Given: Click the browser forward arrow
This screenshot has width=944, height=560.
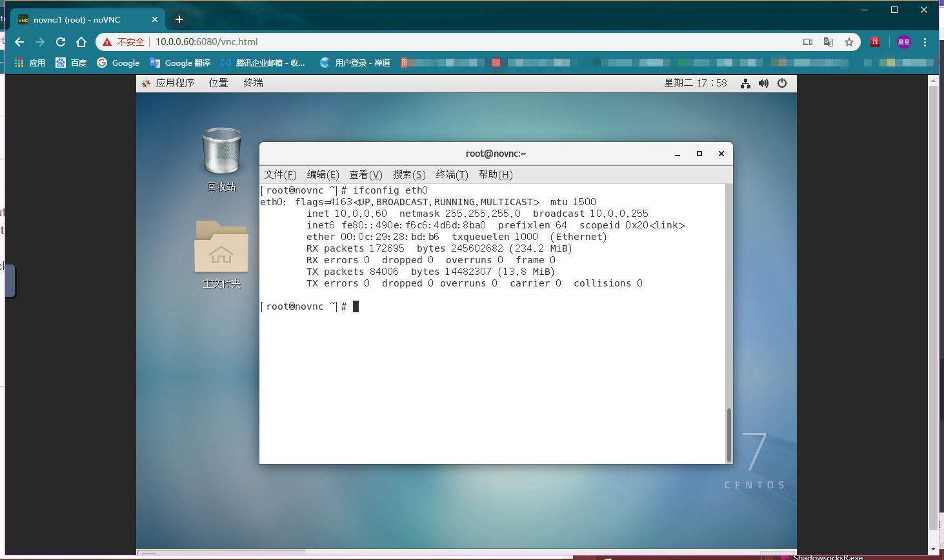Looking at the screenshot, I should click(40, 42).
